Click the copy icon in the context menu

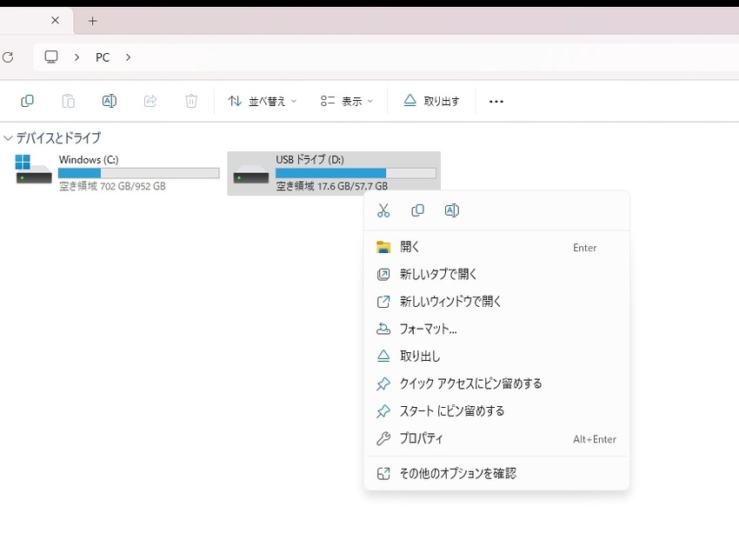click(x=417, y=210)
